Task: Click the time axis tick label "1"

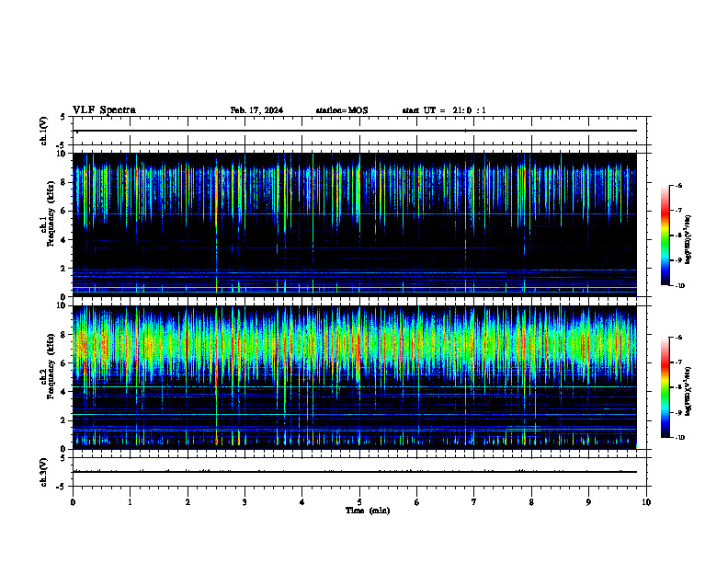Action: tap(130, 502)
